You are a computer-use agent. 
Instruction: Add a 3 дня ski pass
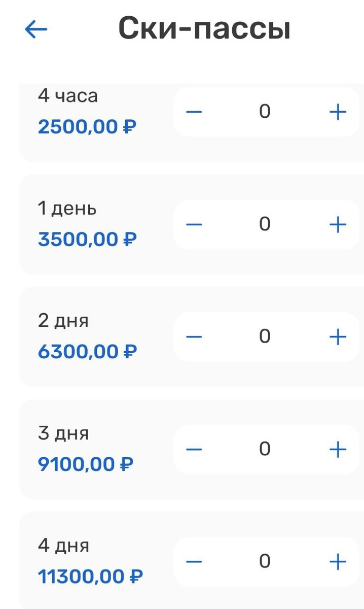pos(337,448)
